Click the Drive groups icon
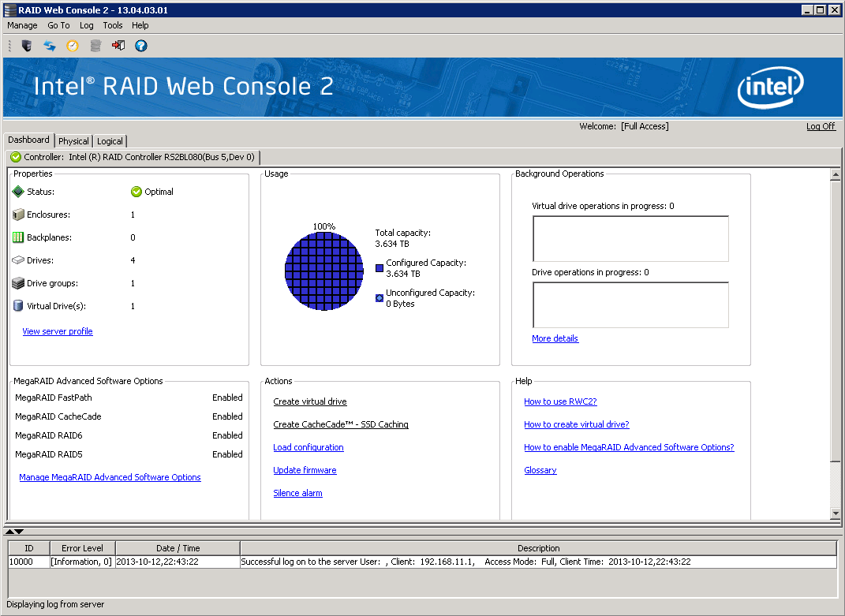The image size is (845, 616). click(18, 283)
